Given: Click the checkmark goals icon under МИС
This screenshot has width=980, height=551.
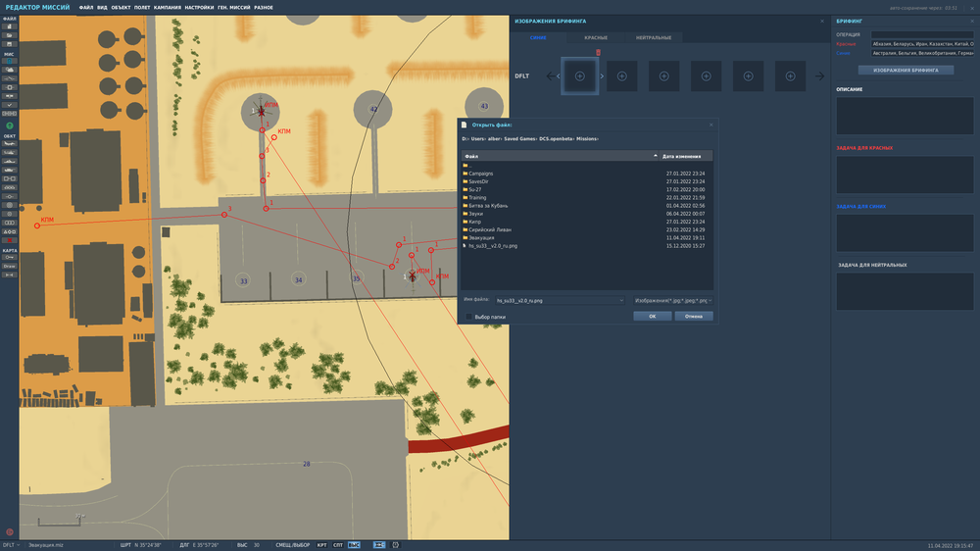Looking at the screenshot, I should [x=10, y=104].
